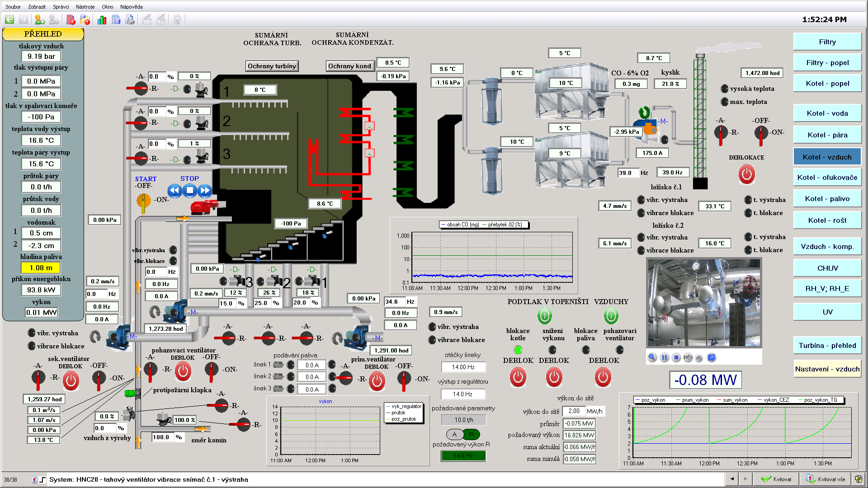Click the Kvitovat vše acknowledge button
This screenshot has height=488, width=868.
(x=826, y=479)
